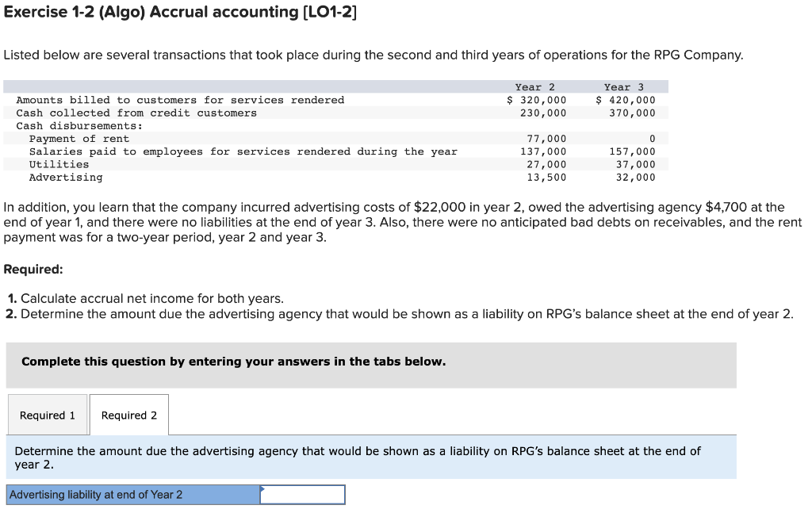Viewport: 812px width, 513px height.
Task: Switch to the Required 2 tab
Action: 128,415
